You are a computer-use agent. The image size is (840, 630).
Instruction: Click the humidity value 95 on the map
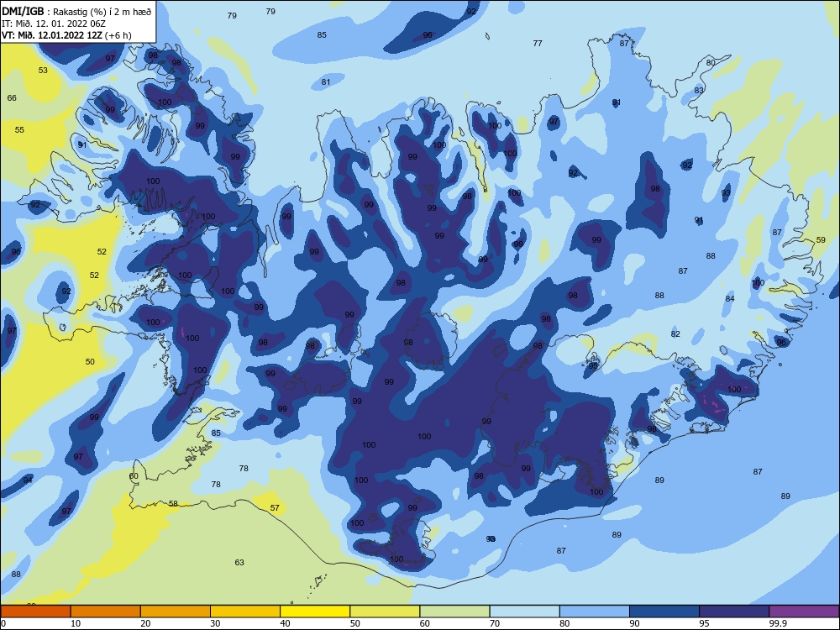tap(593, 366)
